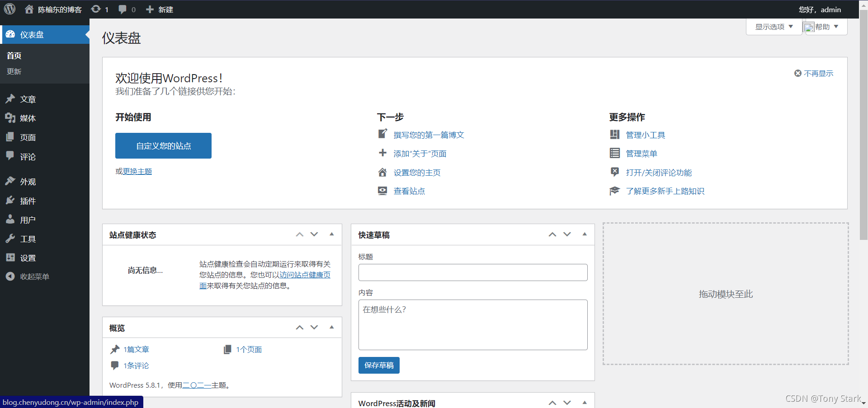The image size is (868, 408).
Task: Save the draft with 保存草稿
Action: 379,365
